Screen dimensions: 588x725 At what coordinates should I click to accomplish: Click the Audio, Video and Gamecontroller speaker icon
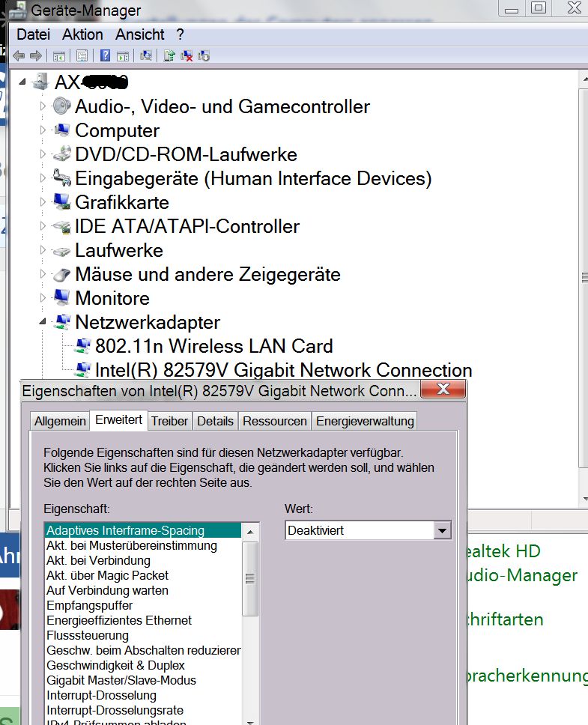tap(61, 106)
